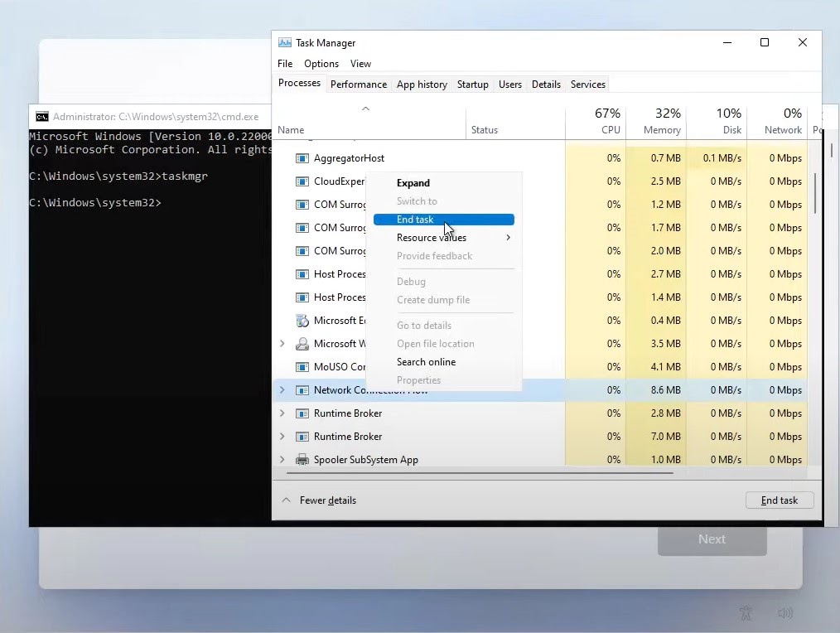840x633 pixels.
Task: Click the 4.1 MB memory value of MoUSO Core
Action: [665, 366]
